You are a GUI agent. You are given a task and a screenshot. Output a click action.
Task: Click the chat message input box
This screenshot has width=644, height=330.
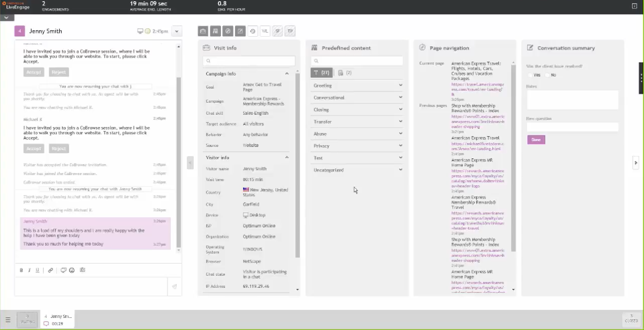coord(91,286)
